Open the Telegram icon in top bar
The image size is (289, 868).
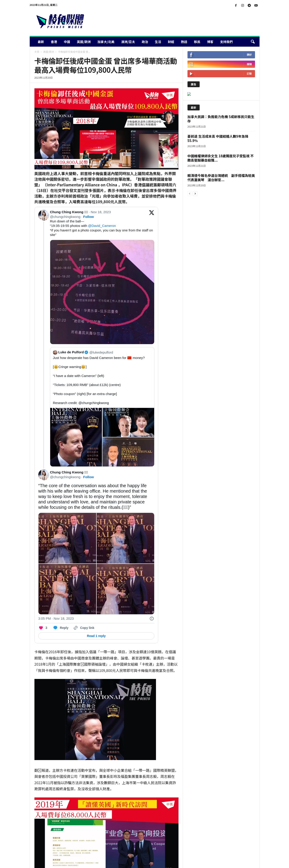(249, 5)
